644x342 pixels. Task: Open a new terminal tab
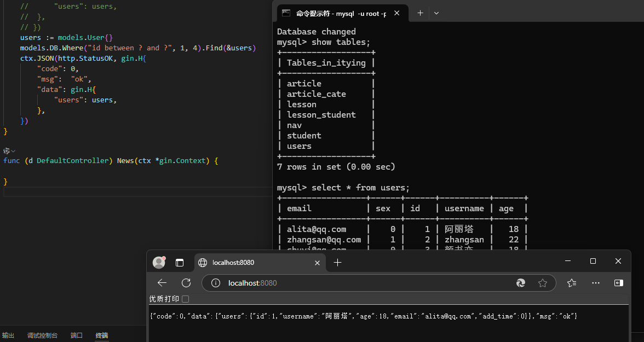click(420, 13)
